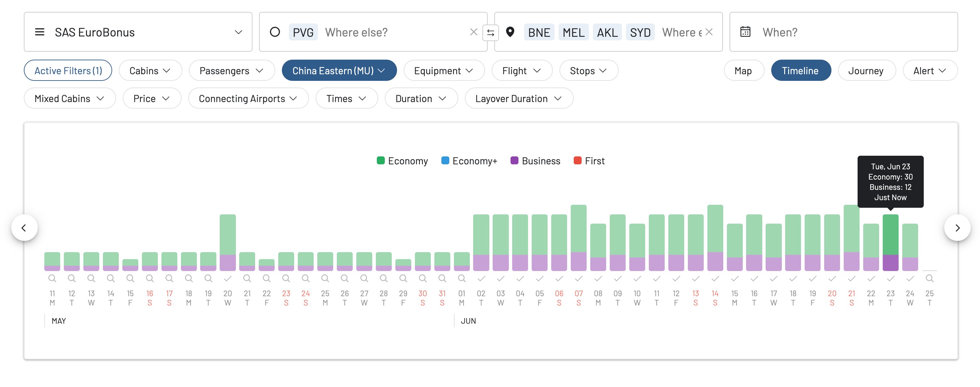The height and width of the screenshot is (387, 980).
Task: Advance timeline with right arrow button
Action: click(957, 228)
